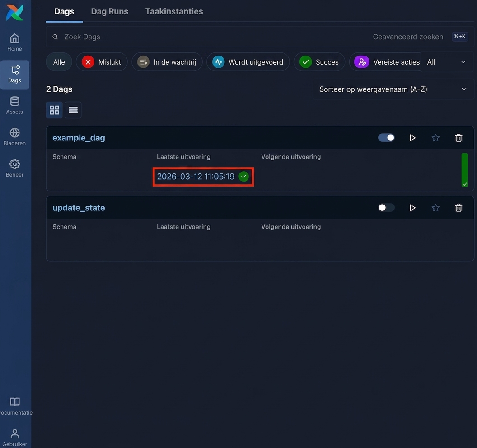Open the example_dag link

pos(79,138)
